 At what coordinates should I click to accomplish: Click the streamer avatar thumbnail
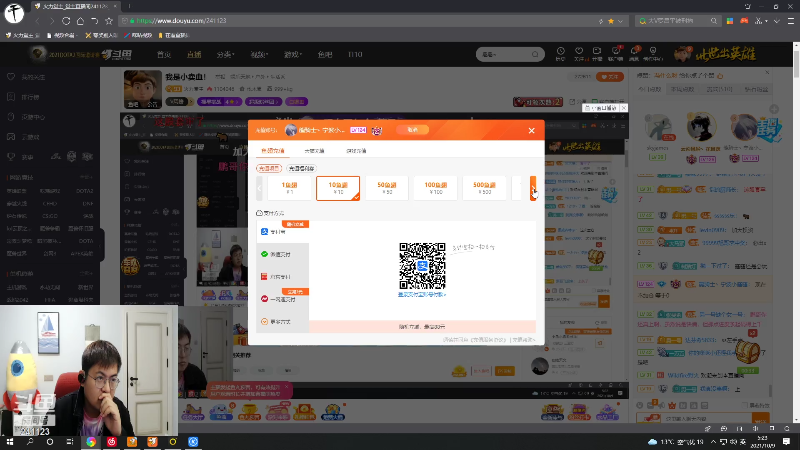143,89
